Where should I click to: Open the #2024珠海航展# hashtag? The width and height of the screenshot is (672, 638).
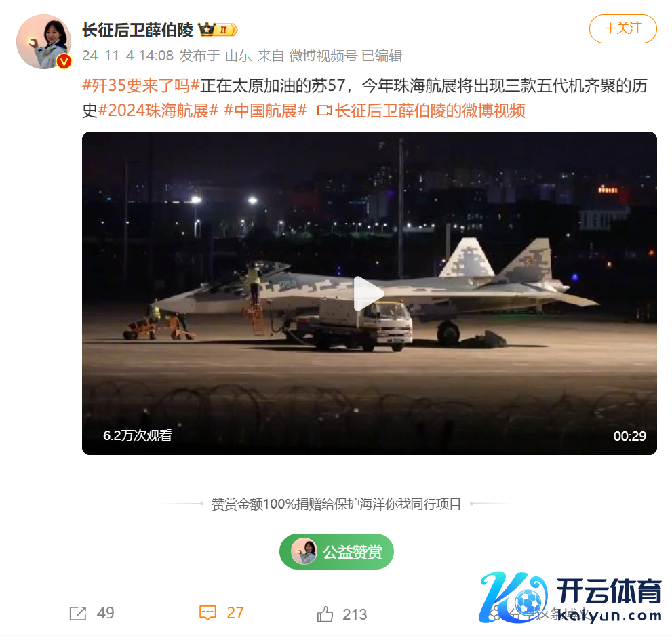point(158,111)
